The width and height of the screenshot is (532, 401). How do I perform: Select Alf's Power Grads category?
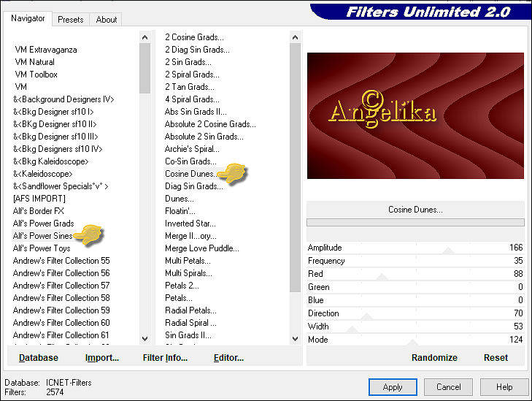[44, 224]
